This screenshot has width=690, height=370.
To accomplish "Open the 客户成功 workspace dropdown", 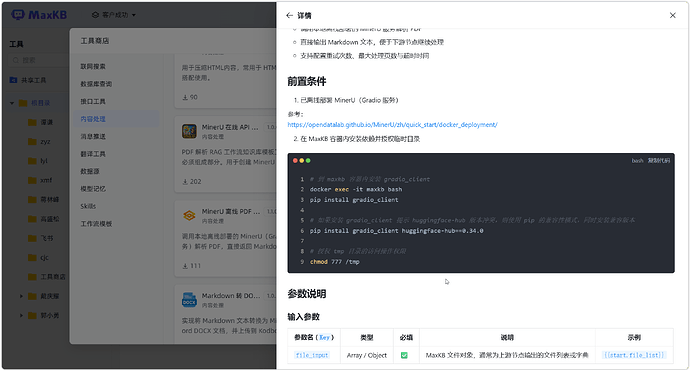I will 114,15.
